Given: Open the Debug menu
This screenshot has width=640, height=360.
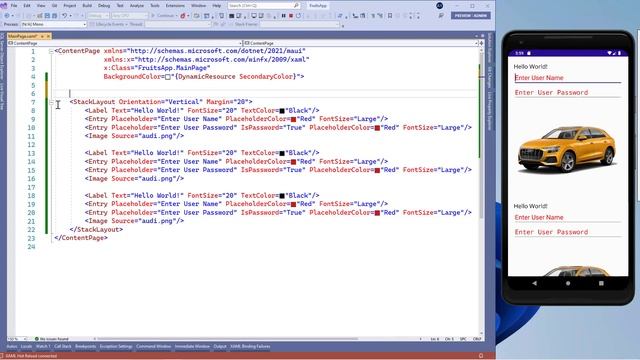Looking at the screenshot, I should [x=104, y=6].
